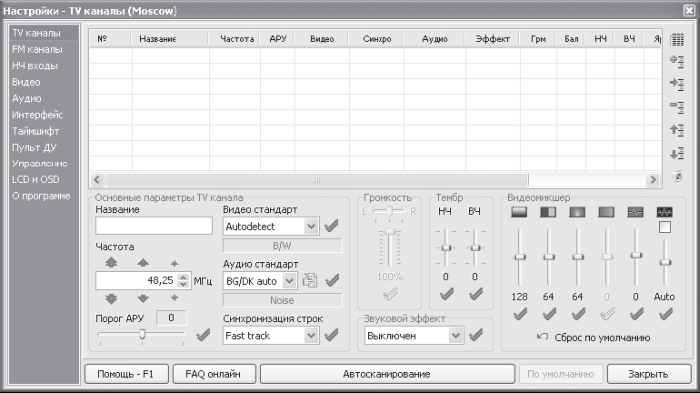
Task: Toggle the checkmark next to Видео стандарт
Action: click(331, 226)
